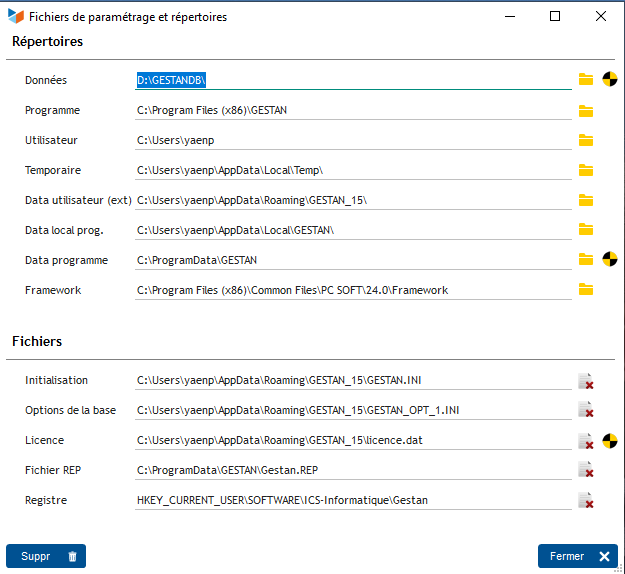
Task: Open Data utilisateur (ext) folder
Action: (586, 200)
